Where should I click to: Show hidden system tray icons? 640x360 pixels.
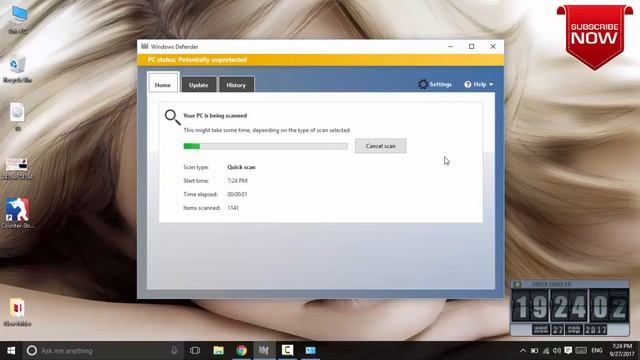523,350
